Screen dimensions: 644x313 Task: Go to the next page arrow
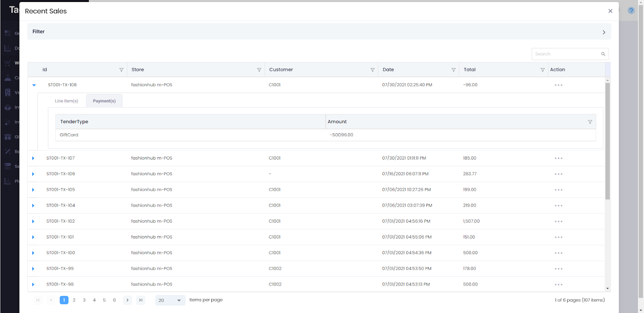[127, 300]
